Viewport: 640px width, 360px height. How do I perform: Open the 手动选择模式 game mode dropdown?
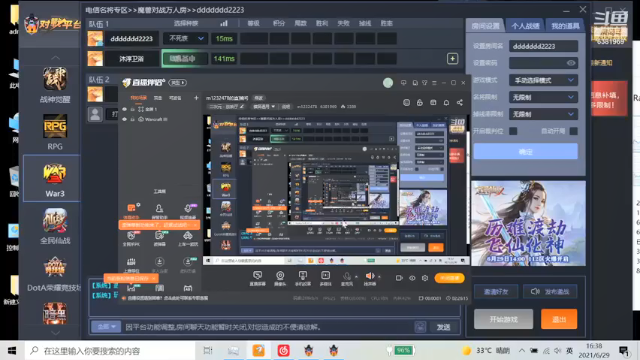click(543, 80)
